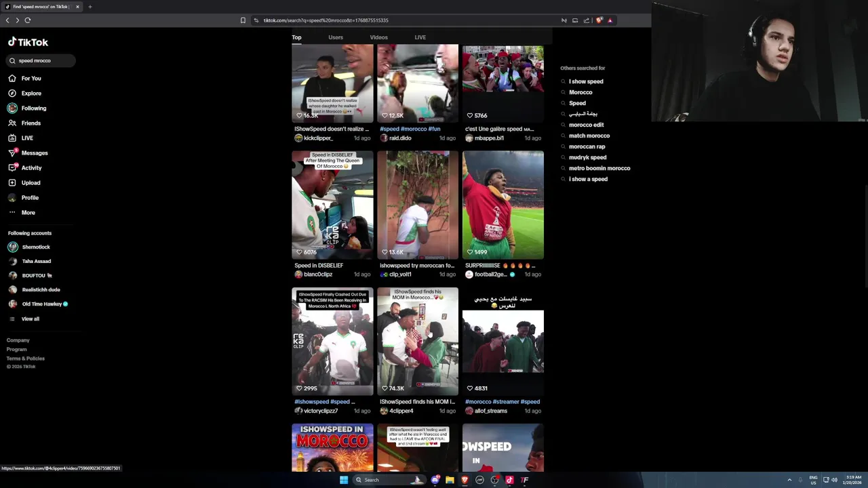This screenshot has width=868, height=488.
Task: Switch to the Top tab
Action: (x=296, y=37)
